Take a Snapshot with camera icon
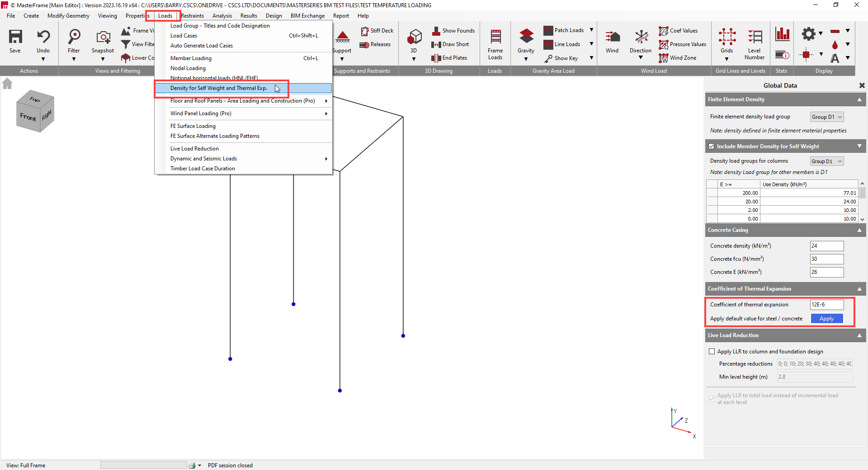The image size is (868, 470). tap(103, 37)
